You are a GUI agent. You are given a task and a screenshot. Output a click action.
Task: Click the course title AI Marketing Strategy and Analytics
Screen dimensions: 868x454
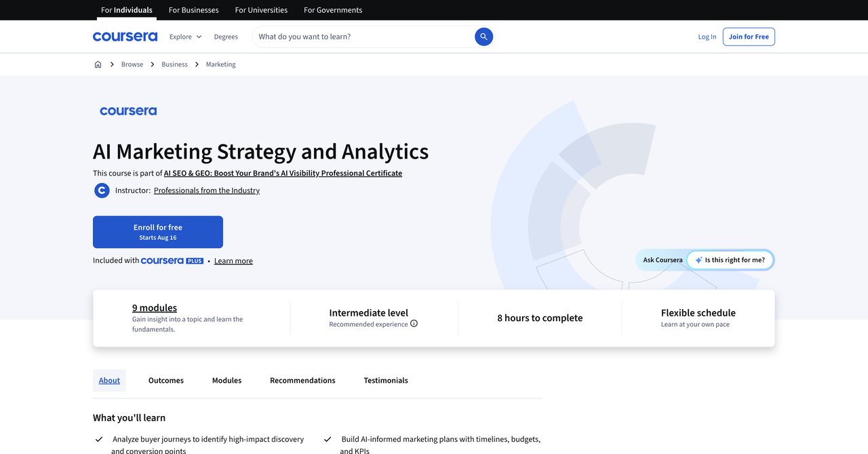click(261, 151)
